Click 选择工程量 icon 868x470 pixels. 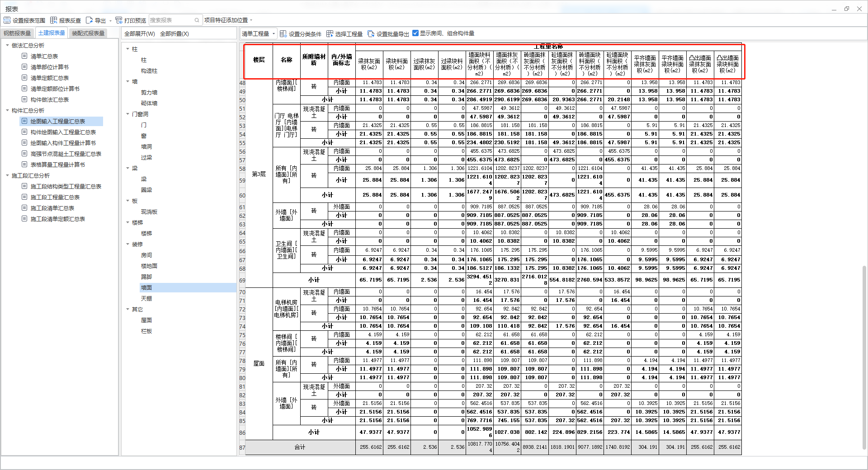click(x=330, y=34)
